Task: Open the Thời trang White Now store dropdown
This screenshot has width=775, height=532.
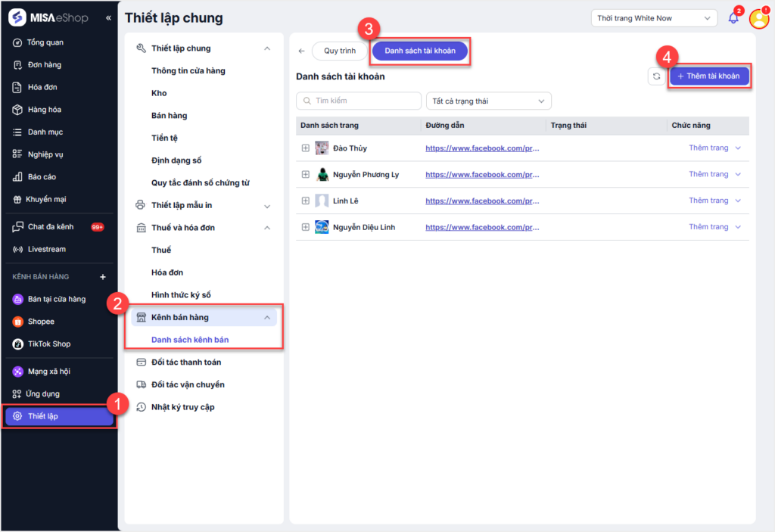Action: 654,18
